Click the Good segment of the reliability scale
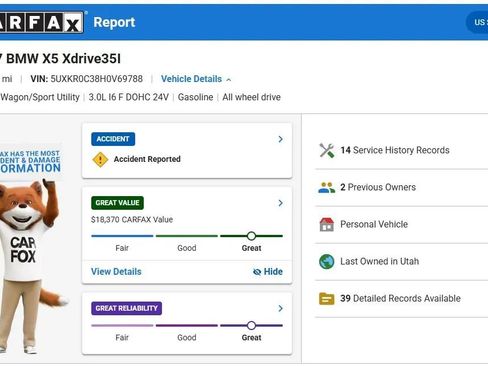Viewport: 488px width, 366px height. [x=187, y=325]
